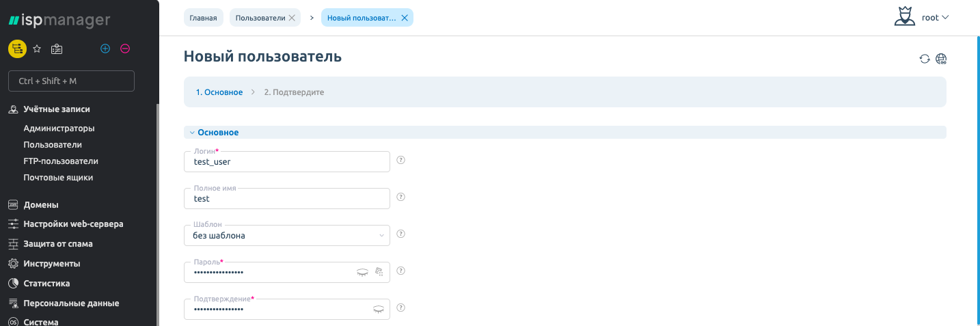Show password via eye icon in Пароль
This screenshot has width=980, height=326.
362,272
